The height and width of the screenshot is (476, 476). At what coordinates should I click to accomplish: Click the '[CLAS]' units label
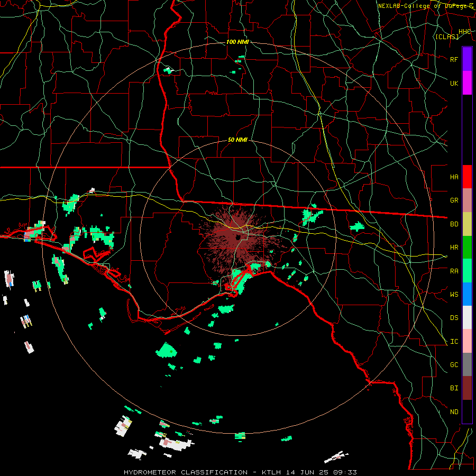447,36
